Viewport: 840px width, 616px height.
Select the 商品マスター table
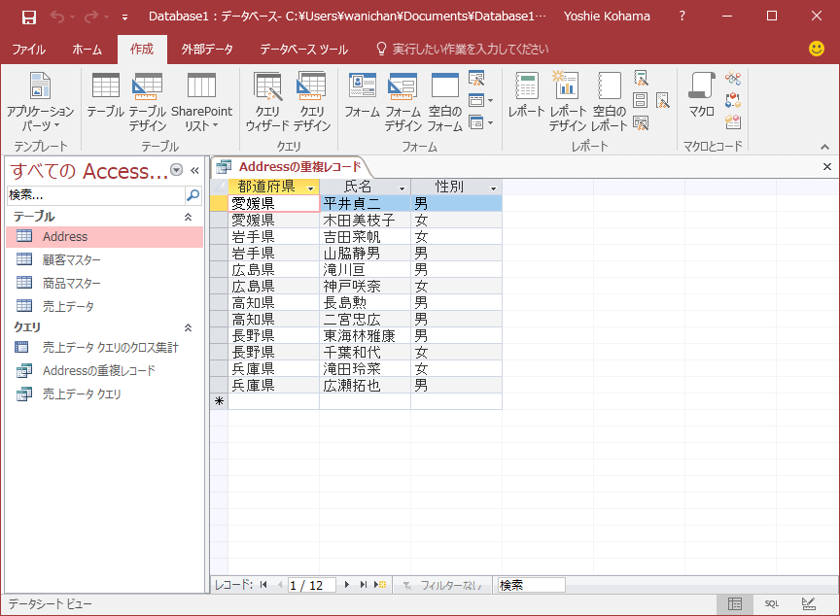[105, 283]
